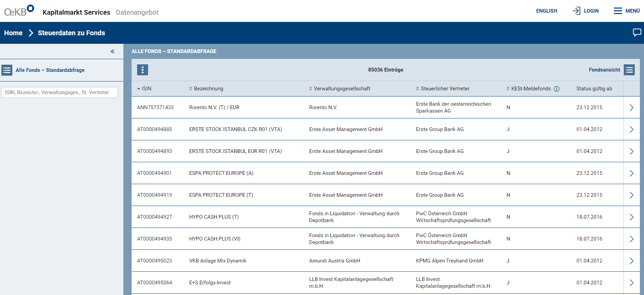The image size is (644, 295).
Task: Click ALLE FONDS – STANDARDABFRAGE panel title
Action: pos(174,51)
